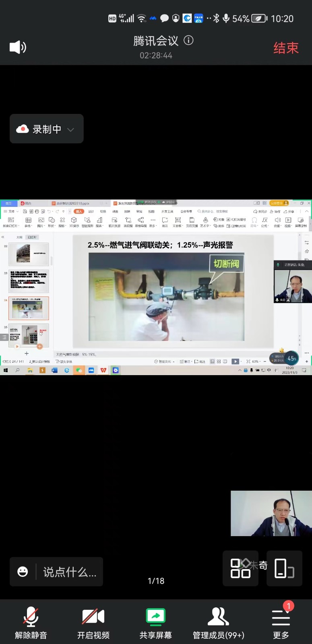Image resolution: width=312 pixels, height=644 pixels.
Task: Switch to grid view layout
Action: pyautogui.click(x=240, y=568)
